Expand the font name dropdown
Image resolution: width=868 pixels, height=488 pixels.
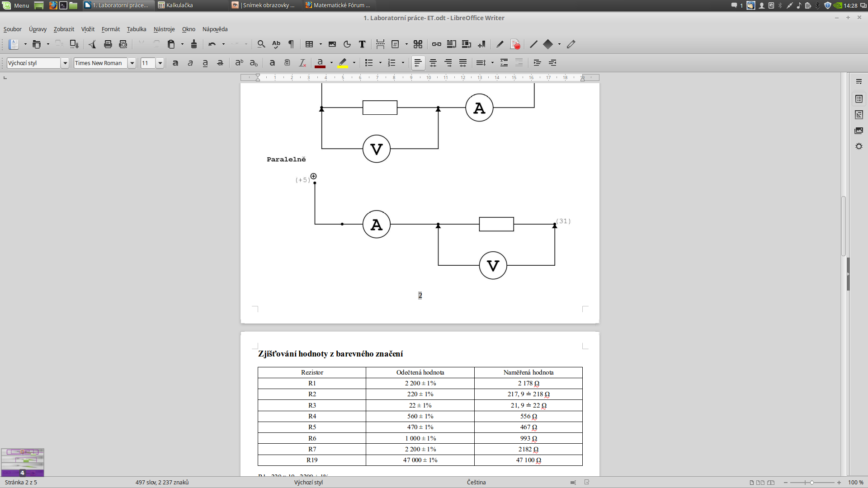coord(132,63)
